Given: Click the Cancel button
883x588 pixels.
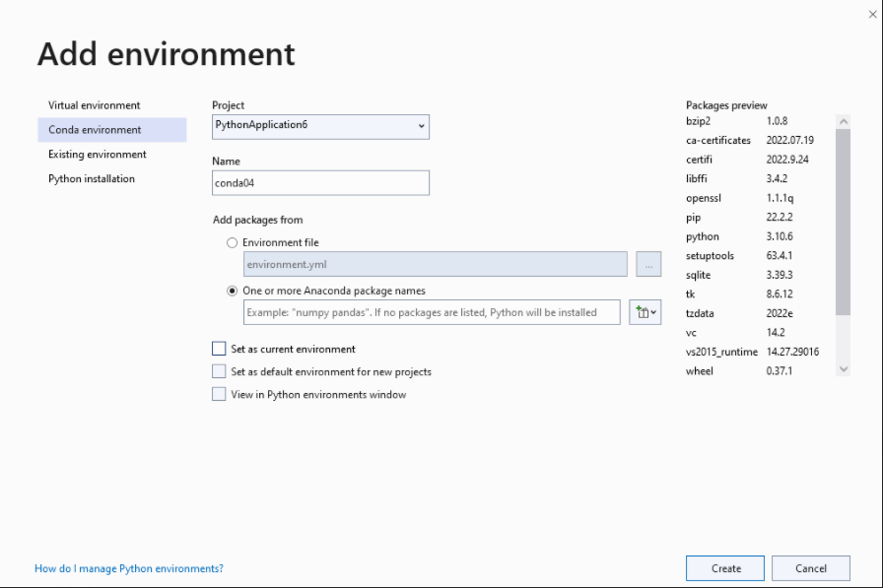Looking at the screenshot, I should (810, 567).
